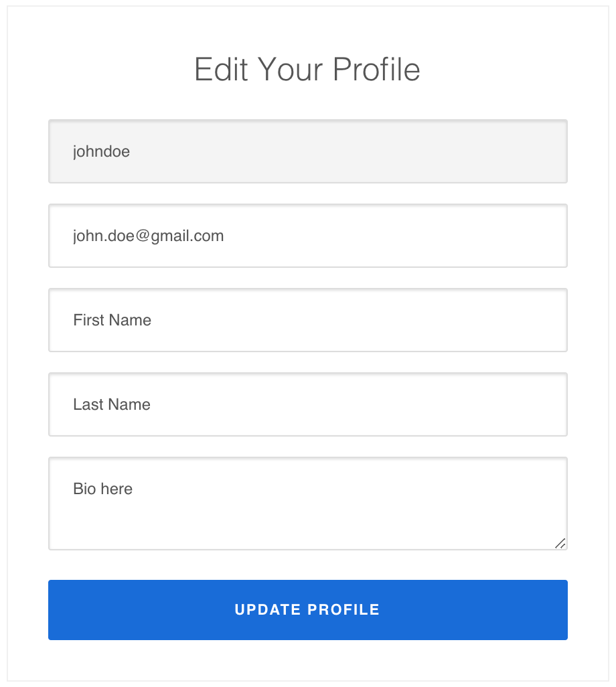Click the 'UPDATE PROFILE' button label

click(x=307, y=610)
